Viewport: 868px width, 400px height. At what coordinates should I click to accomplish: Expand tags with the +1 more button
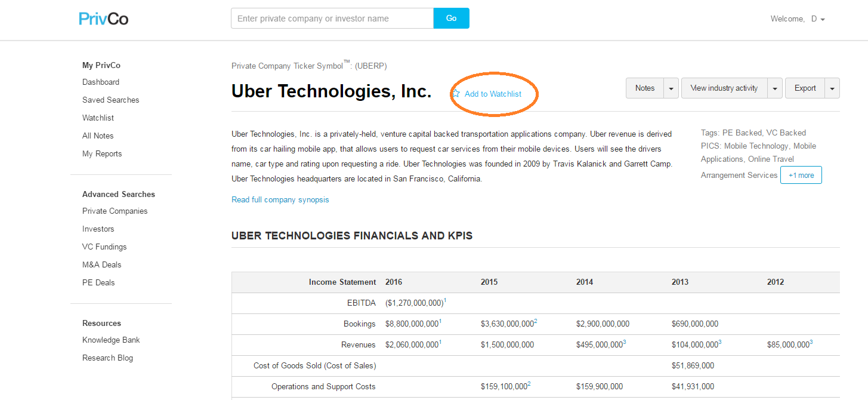click(x=801, y=175)
